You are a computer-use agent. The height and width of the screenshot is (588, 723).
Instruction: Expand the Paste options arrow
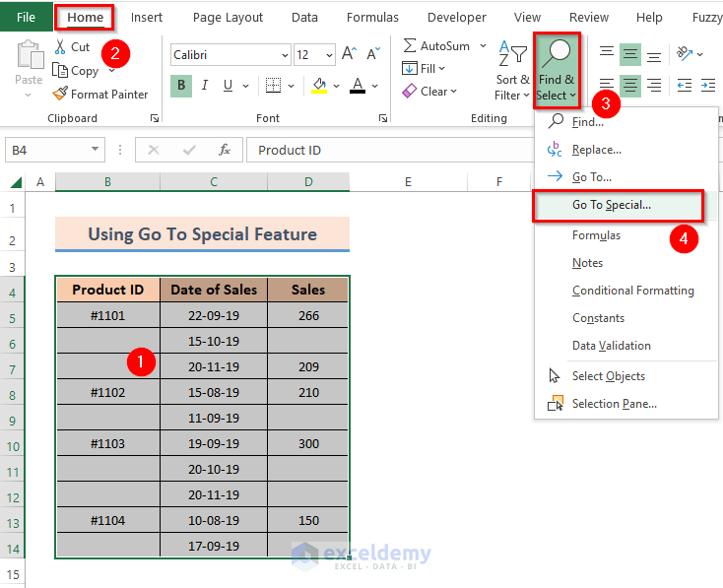[29, 95]
